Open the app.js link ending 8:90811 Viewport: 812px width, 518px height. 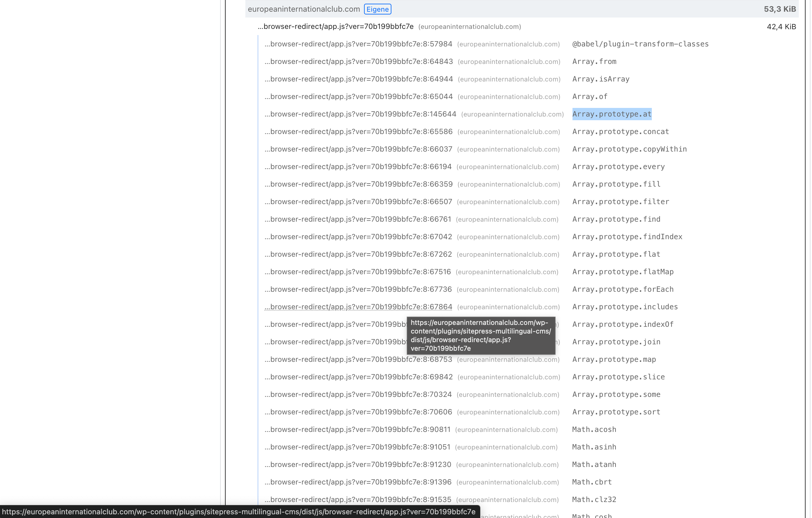(x=358, y=430)
